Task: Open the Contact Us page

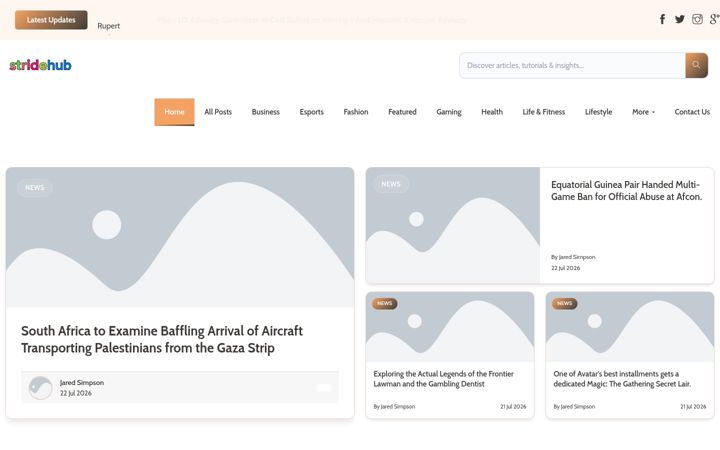Action: [x=692, y=112]
